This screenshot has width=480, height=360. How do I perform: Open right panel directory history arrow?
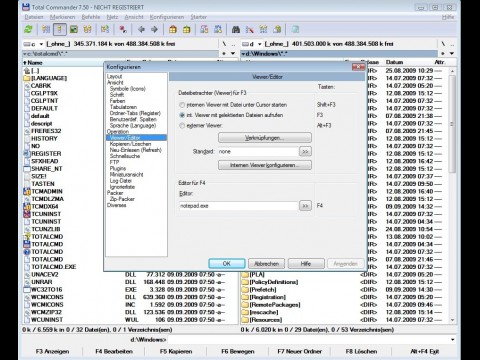pos(452,53)
